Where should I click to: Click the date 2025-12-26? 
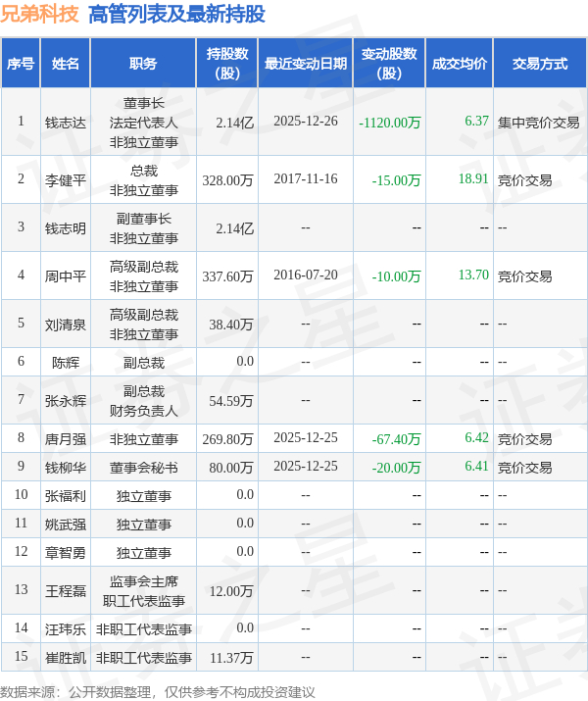pyautogui.click(x=306, y=122)
